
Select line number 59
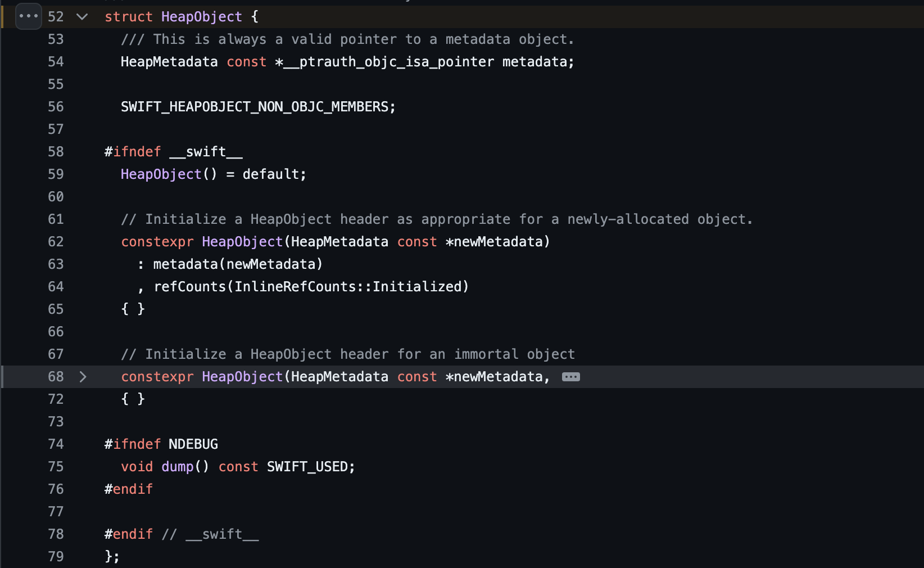pos(56,174)
